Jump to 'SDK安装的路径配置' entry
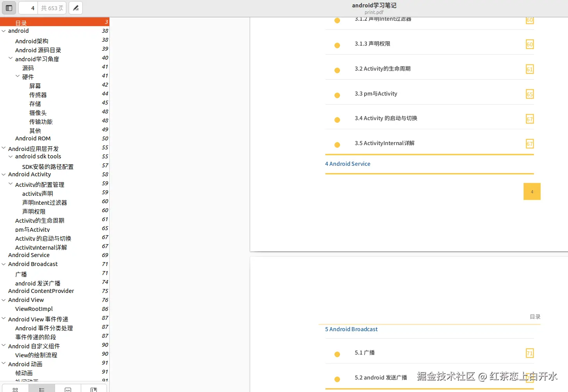 click(x=48, y=167)
